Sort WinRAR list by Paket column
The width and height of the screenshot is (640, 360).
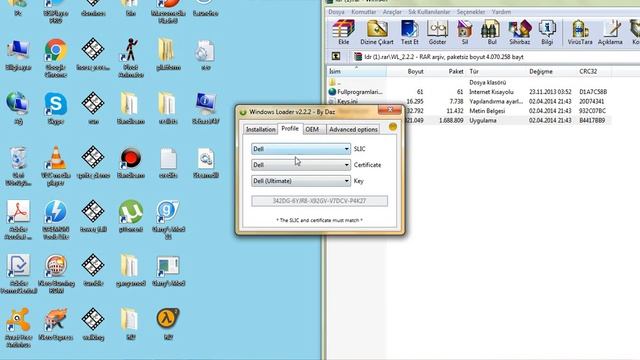point(447,71)
